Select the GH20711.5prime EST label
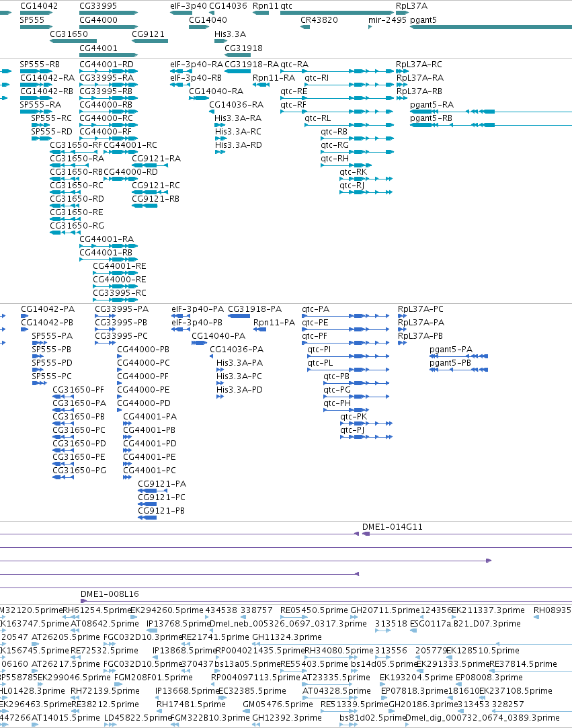 [x=385, y=610]
